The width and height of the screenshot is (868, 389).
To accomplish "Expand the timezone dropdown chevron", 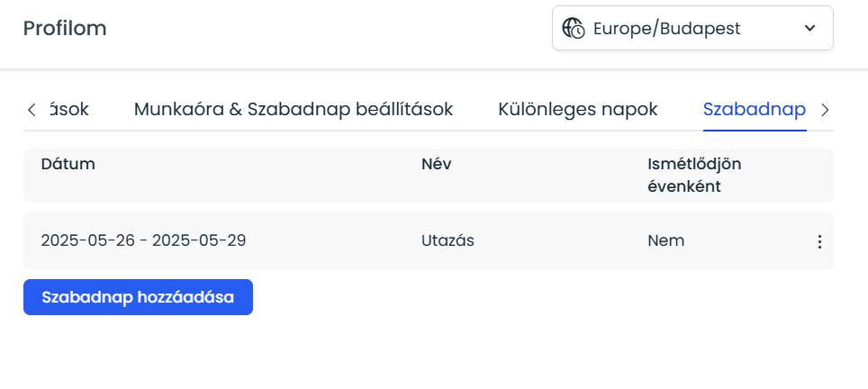I will (x=809, y=29).
